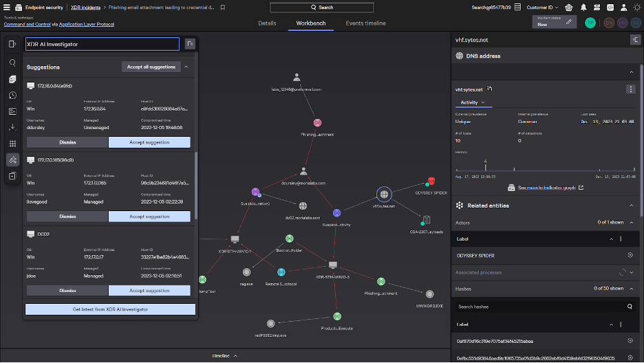Open the grid layout sidebar tool
Image resolution: width=644 pixels, height=363 pixels.
12,144
